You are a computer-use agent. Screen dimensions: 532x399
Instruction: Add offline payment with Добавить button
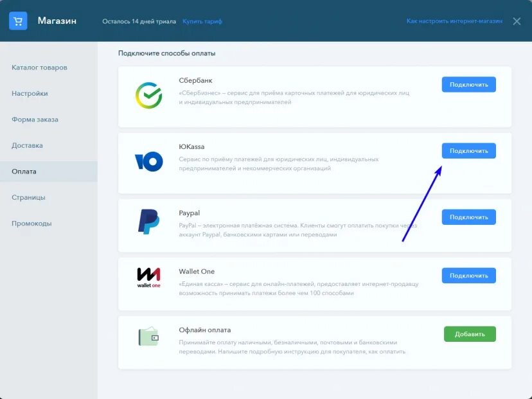point(470,334)
